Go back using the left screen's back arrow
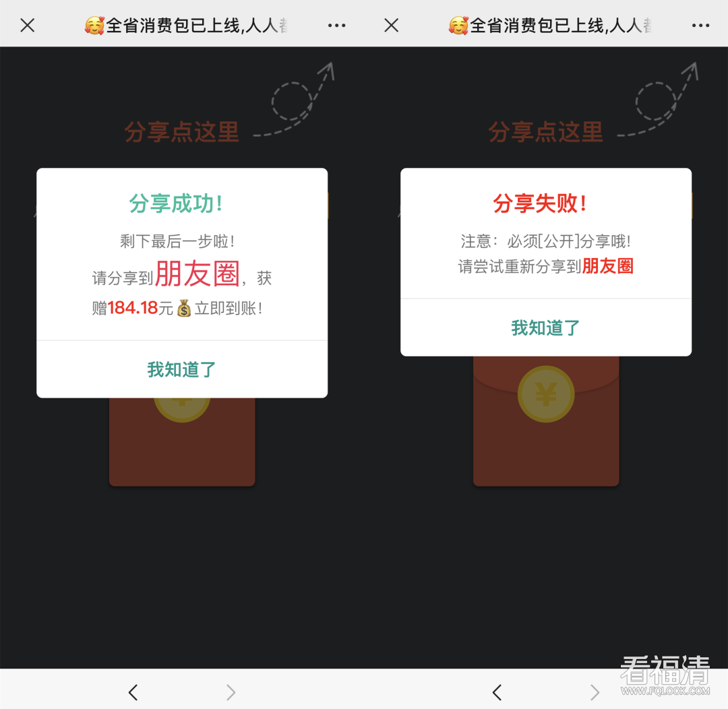Screen dimensions: 728x709 click(133, 692)
